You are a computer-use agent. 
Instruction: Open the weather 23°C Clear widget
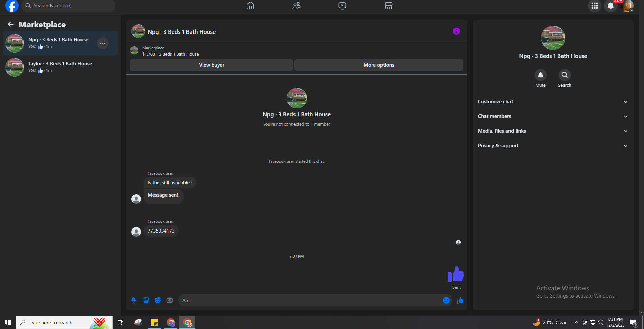pos(549,322)
